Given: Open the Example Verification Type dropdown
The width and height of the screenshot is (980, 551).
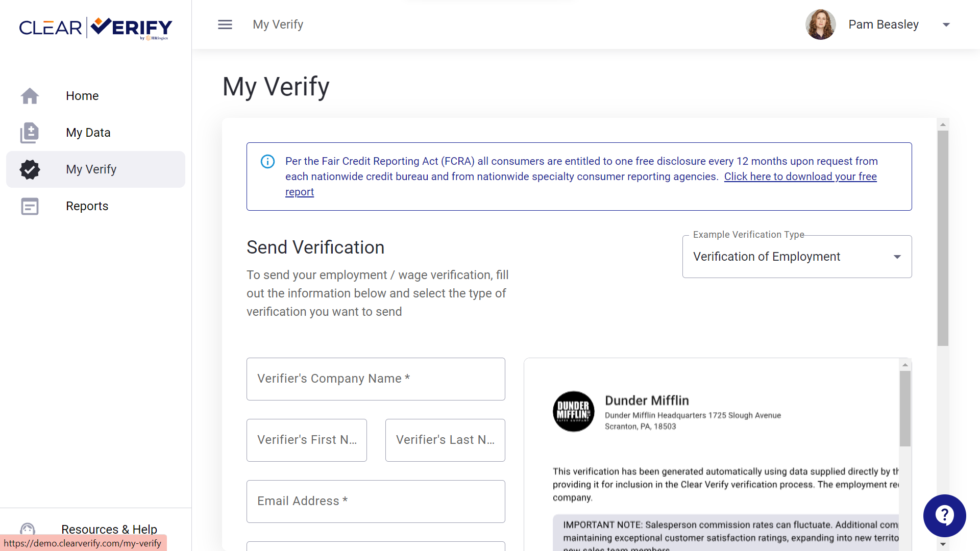Looking at the screenshot, I should [797, 257].
